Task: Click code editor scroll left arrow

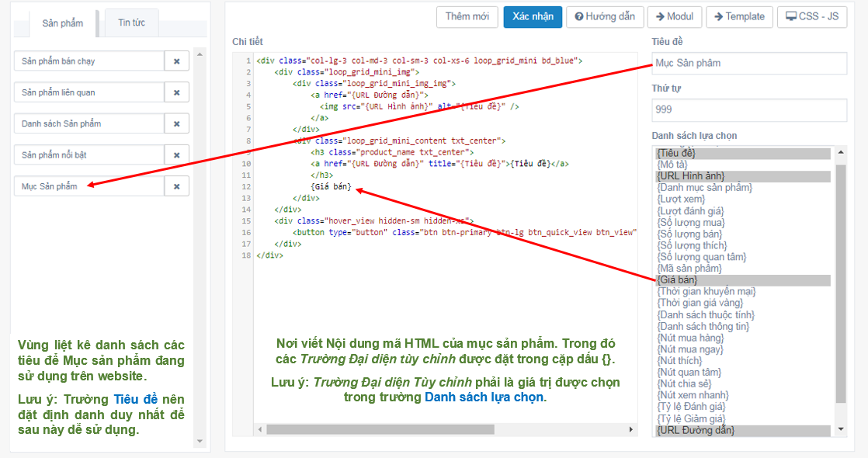Action: click(x=259, y=430)
